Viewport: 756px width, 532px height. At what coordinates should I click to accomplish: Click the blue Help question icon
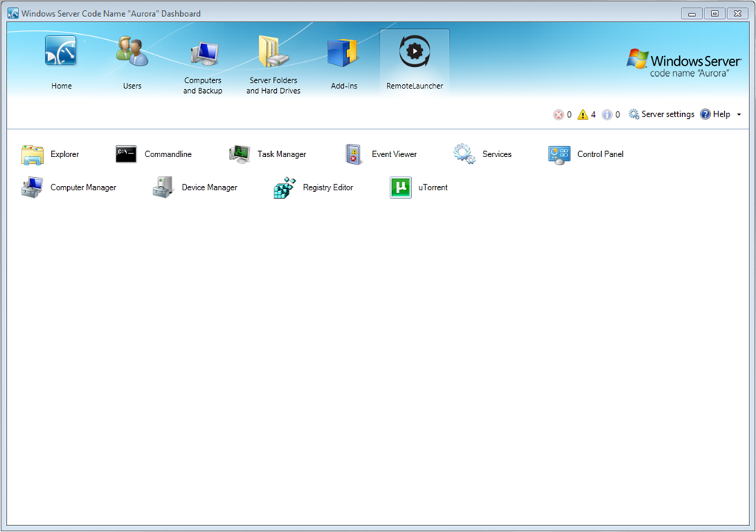pyautogui.click(x=705, y=114)
